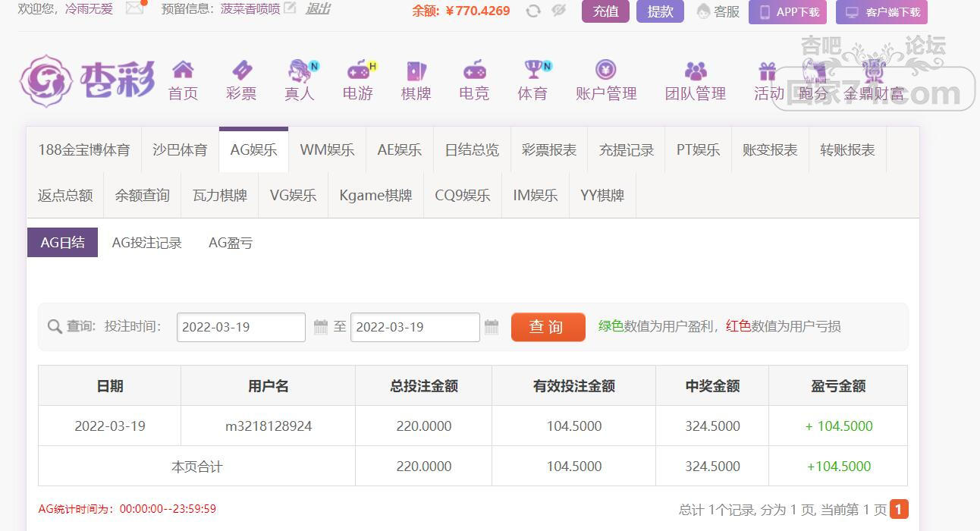The image size is (980, 531).
Task: Refresh the balance amount
Action: tap(533, 11)
